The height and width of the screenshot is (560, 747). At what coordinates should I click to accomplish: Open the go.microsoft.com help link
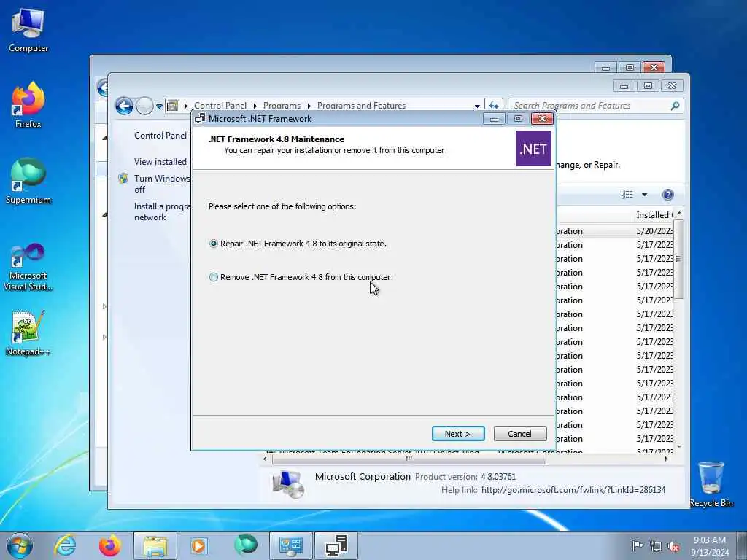coord(573,489)
